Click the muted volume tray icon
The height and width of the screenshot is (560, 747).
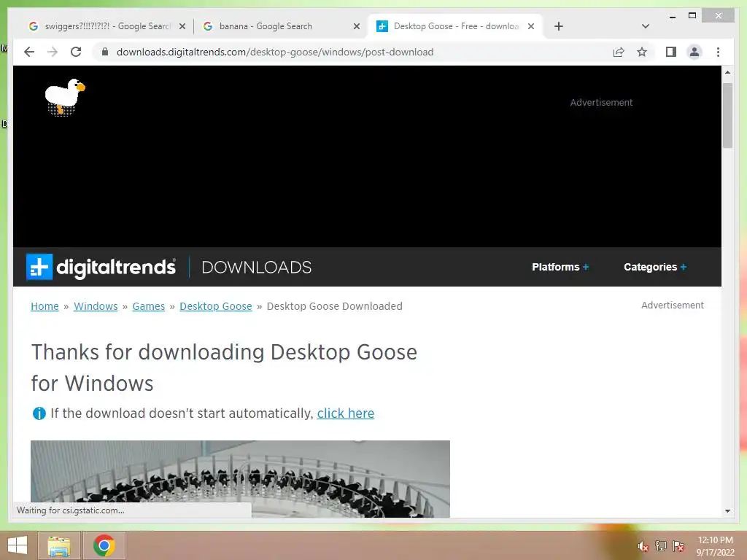pyautogui.click(x=643, y=546)
